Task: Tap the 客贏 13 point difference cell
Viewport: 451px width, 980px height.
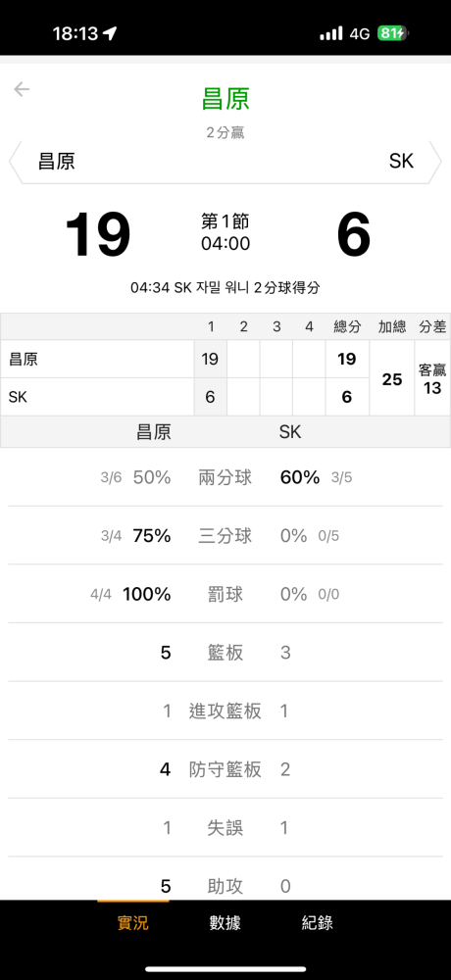Action: point(432,378)
